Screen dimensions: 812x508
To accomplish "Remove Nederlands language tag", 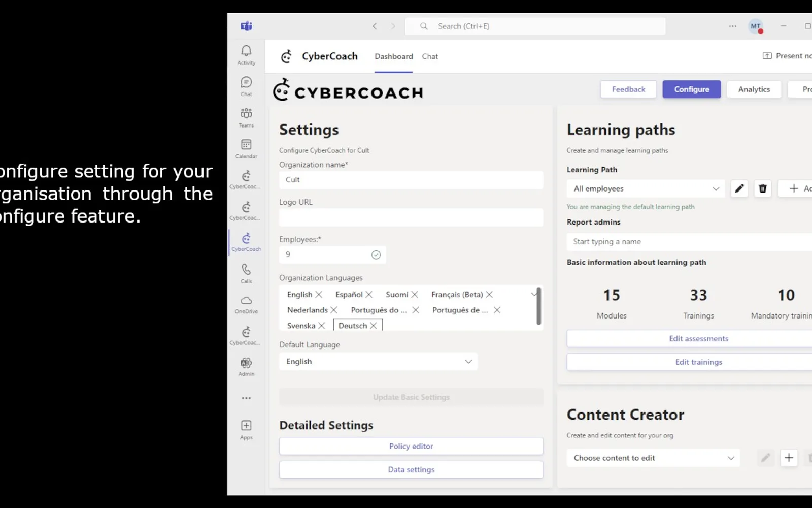I will 334,310.
